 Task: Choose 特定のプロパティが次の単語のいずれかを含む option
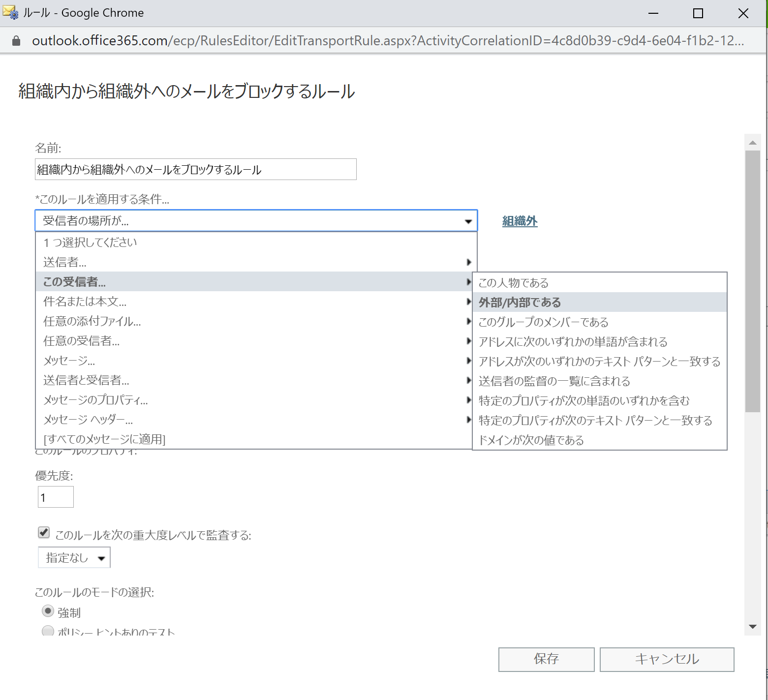[x=600, y=401]
